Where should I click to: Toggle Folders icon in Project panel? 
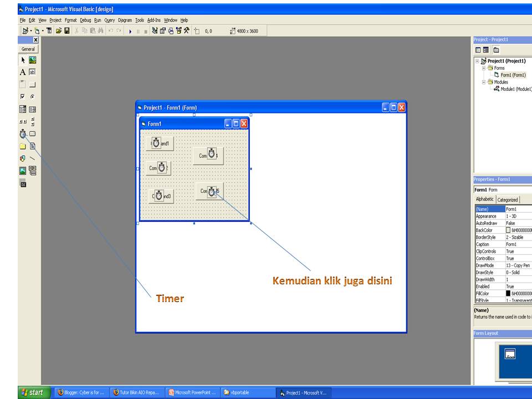496,50
